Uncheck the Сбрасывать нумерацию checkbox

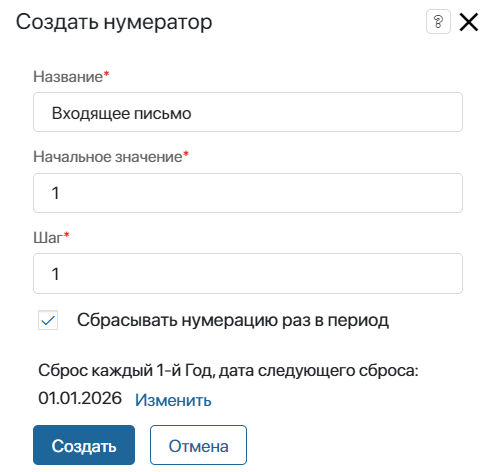click(x=48, y=320)
